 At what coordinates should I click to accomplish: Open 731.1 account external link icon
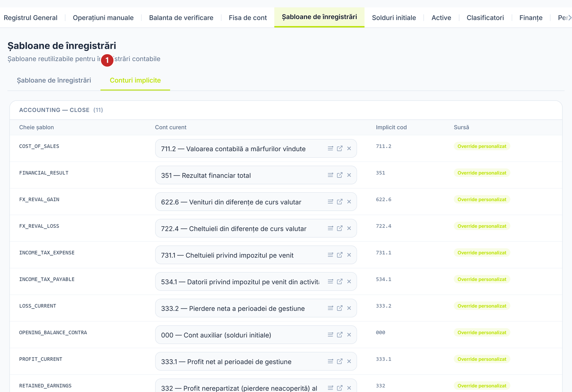pos(340,255)
